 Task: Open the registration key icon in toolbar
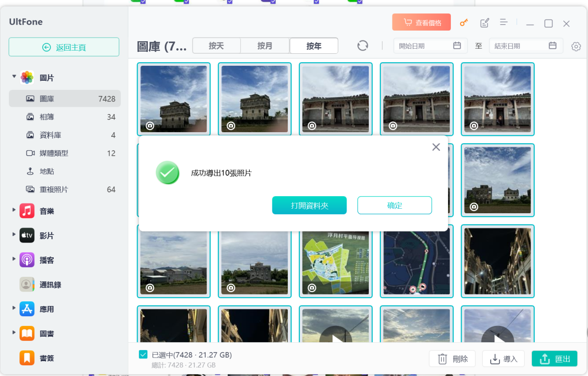point(463,22)
